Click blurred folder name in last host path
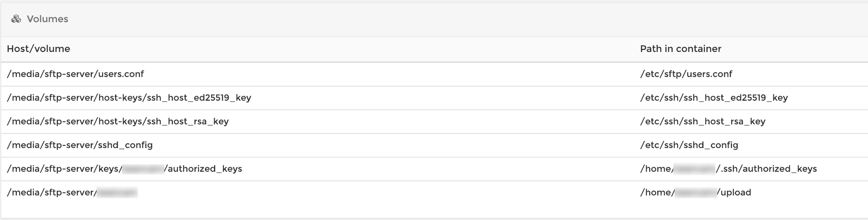 pyautogui.click(x=117, y=193)
